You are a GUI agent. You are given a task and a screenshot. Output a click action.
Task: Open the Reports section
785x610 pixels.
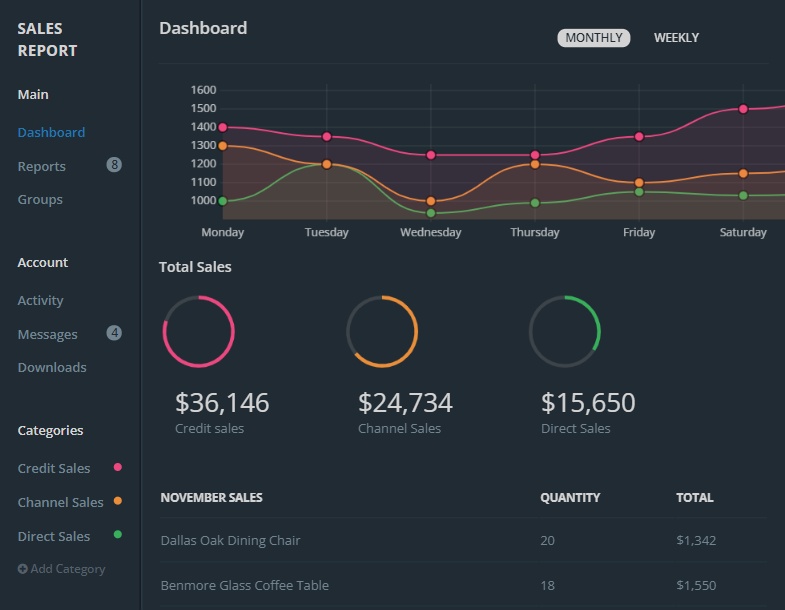(x=42, y=166)
